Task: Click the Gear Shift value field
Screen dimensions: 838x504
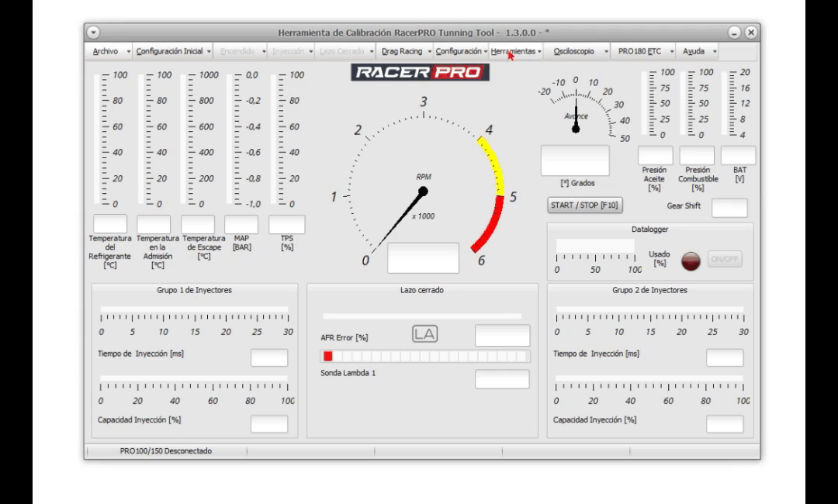Action: click(x=729, y=208)
